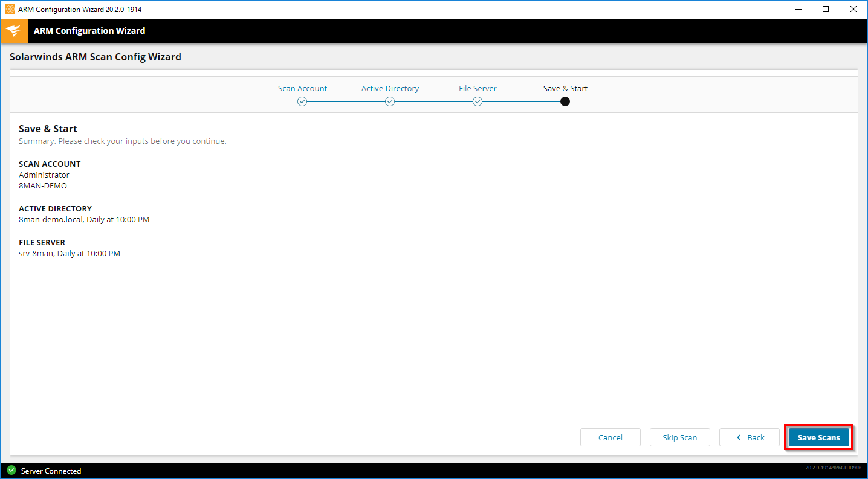Click the checkmark circle under File Server
This screenshot has height=479, width=868.
(x=478, y=101)
